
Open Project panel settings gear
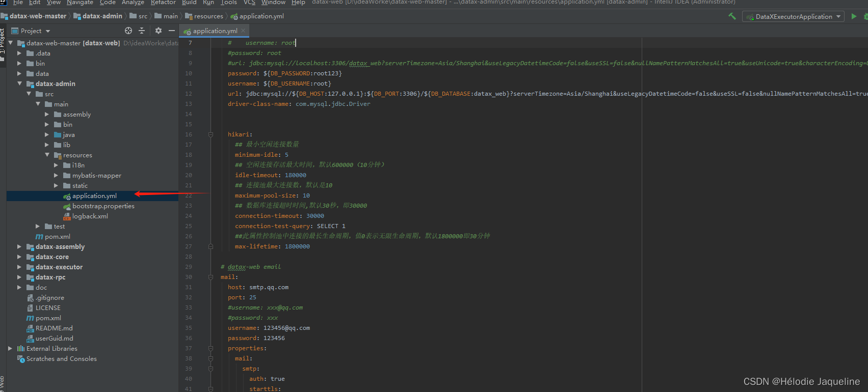click(x=159, y=31)
